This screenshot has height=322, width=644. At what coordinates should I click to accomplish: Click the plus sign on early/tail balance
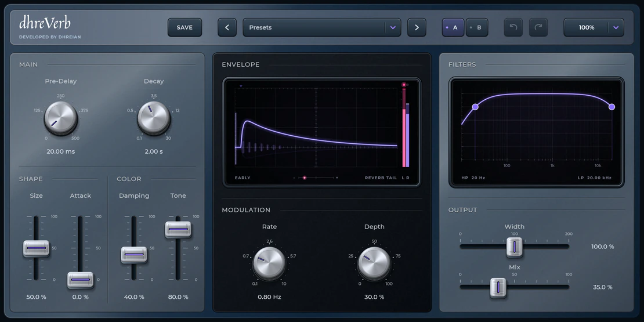tap(337, 178)
